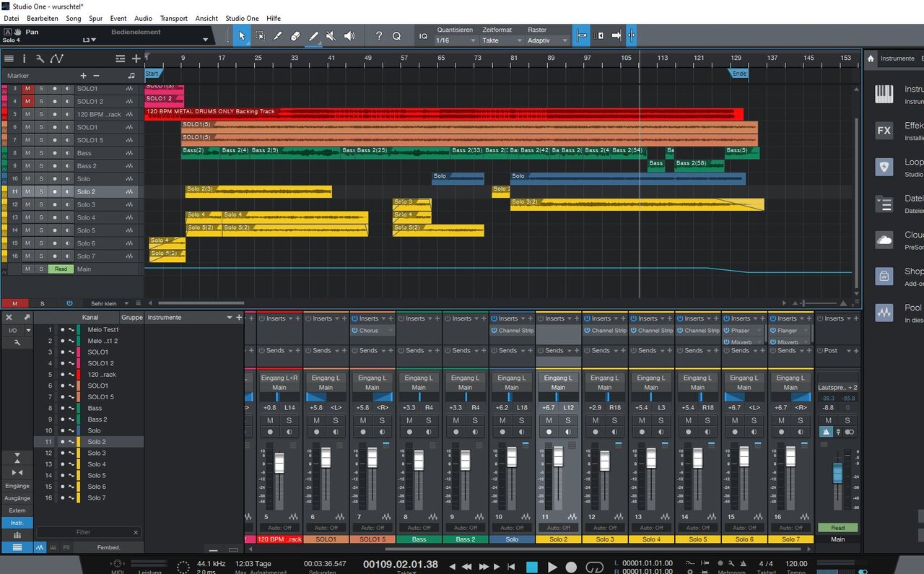924x574 pixels.
Task: Toggle the Loop button in the transport bar
Action: point(594,567)
